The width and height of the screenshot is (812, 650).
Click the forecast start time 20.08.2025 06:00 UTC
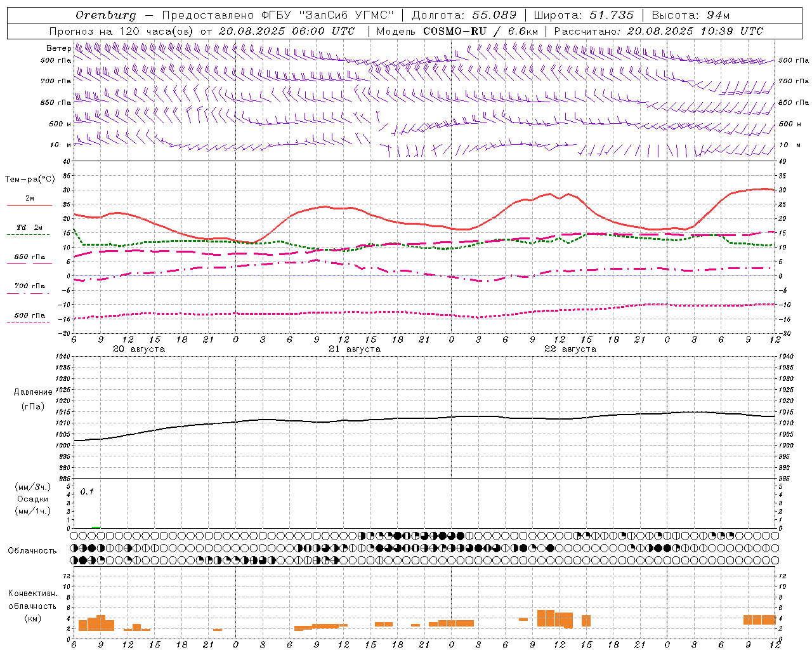pyautogui.click(x=287, y=31)
